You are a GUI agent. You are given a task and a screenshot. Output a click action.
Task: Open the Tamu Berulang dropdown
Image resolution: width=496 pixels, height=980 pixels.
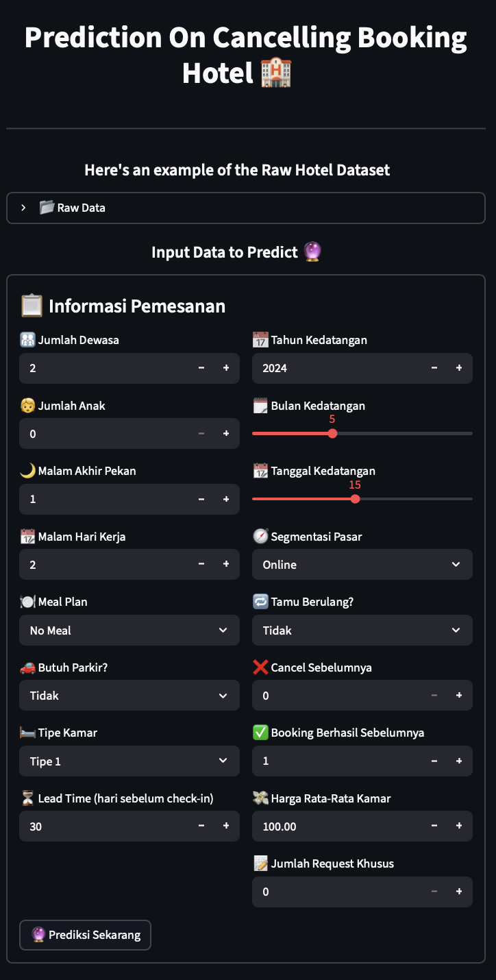(x=362, y=630)
